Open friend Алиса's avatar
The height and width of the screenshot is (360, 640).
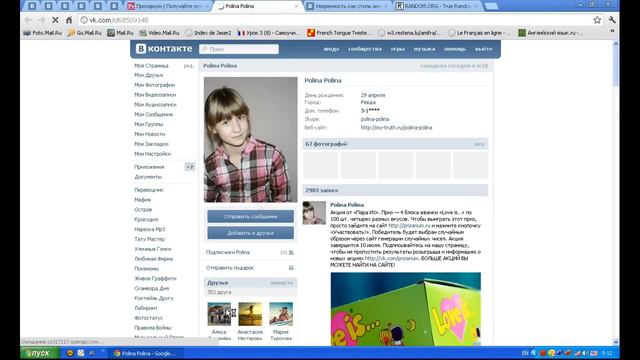(x=219, y=313)
